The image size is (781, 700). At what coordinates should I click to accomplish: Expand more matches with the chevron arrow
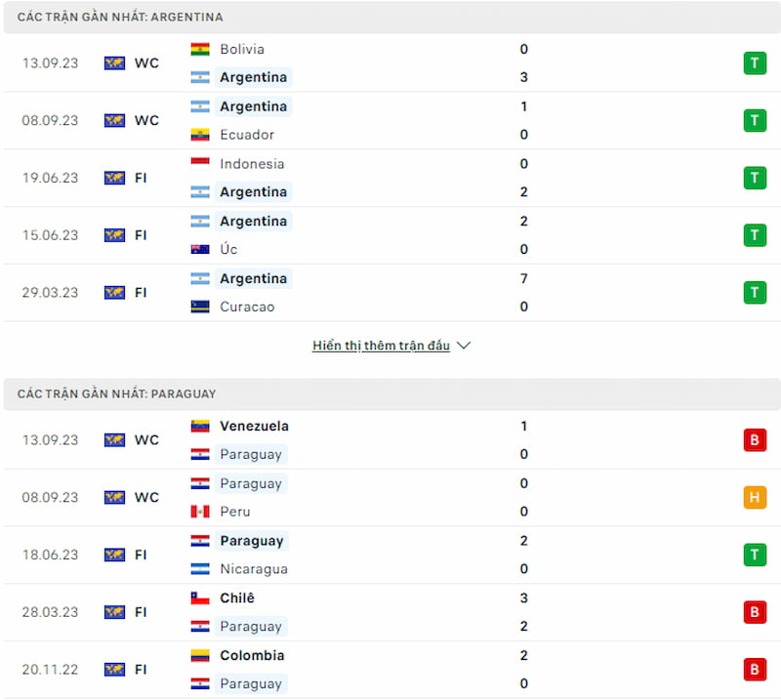tap(464, 346)
